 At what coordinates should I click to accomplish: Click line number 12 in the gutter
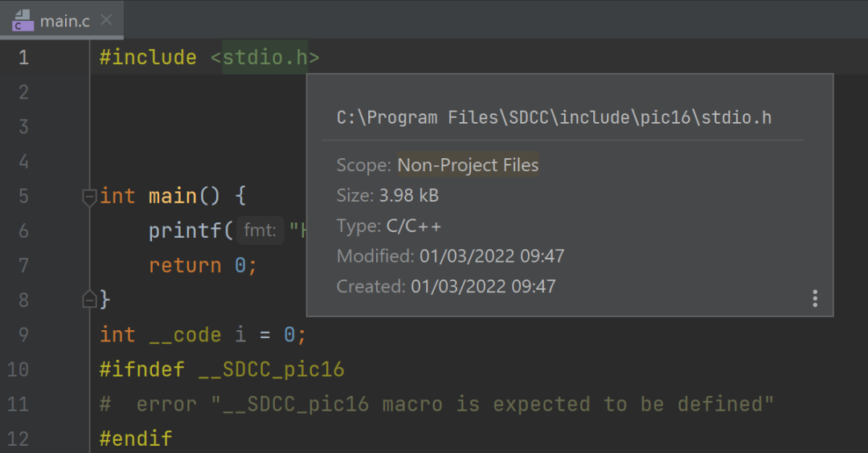click(18, 439)
